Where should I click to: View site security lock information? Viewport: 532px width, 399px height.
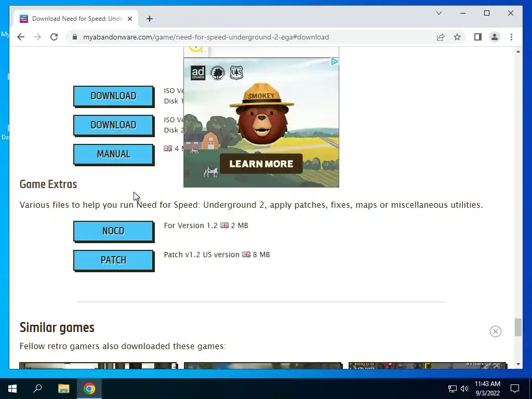(75, 37)
